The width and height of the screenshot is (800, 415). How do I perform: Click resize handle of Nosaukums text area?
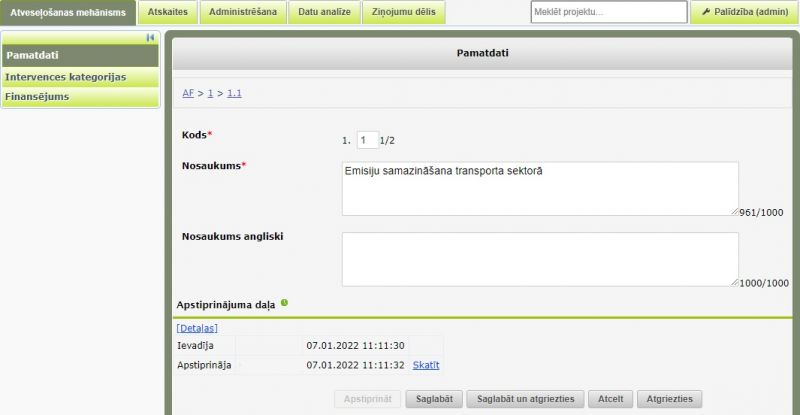pyautogui.click(x=734, y=211)
